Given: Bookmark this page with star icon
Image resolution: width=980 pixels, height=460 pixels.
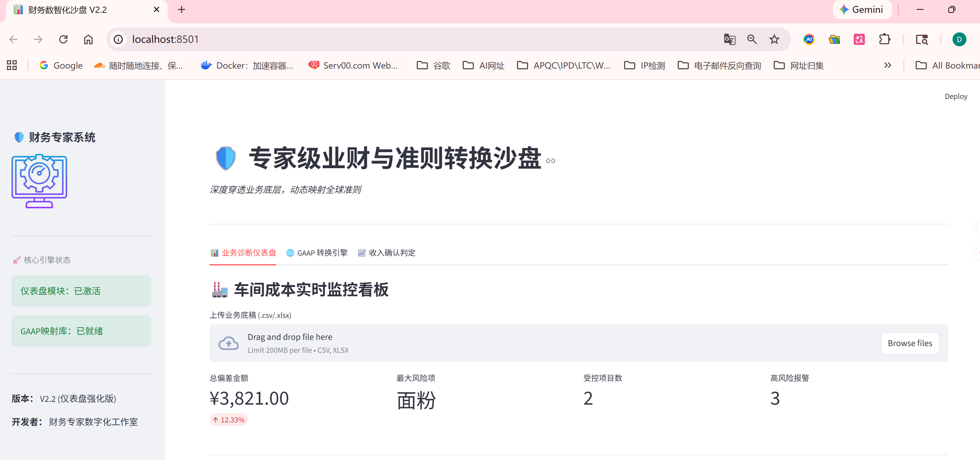Looking at the screenshot, I should coord(774,39).
